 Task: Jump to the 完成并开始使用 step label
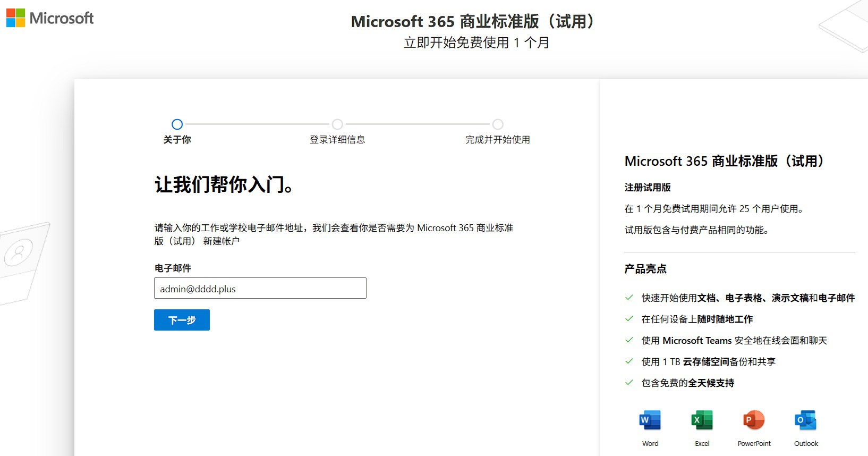498,140
